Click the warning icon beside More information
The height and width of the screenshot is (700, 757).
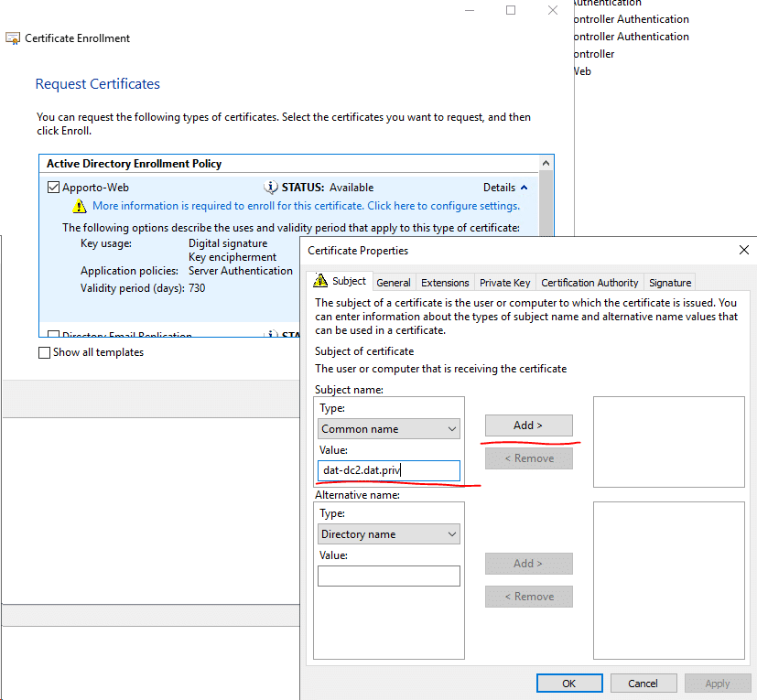(81, 207)
